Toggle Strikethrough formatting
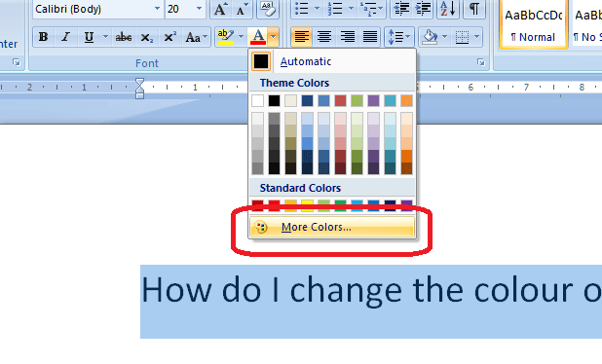 click(124, 37)
